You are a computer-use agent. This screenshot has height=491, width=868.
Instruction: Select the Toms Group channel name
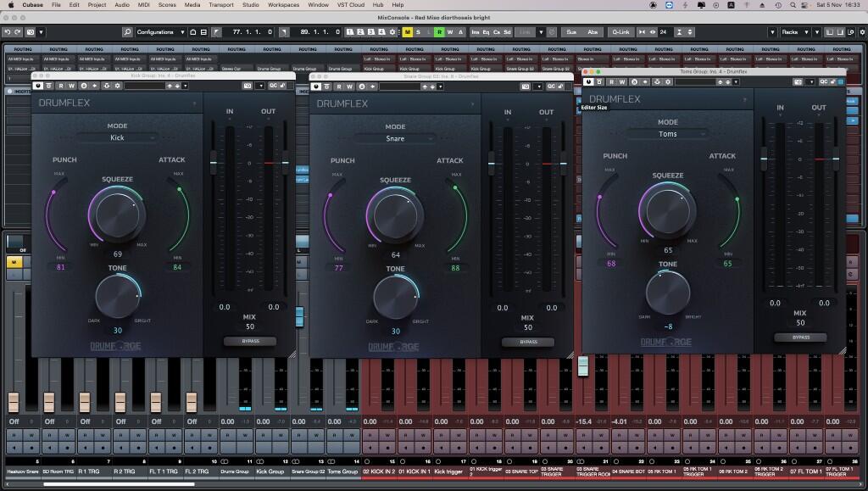(x=342, y=471)
